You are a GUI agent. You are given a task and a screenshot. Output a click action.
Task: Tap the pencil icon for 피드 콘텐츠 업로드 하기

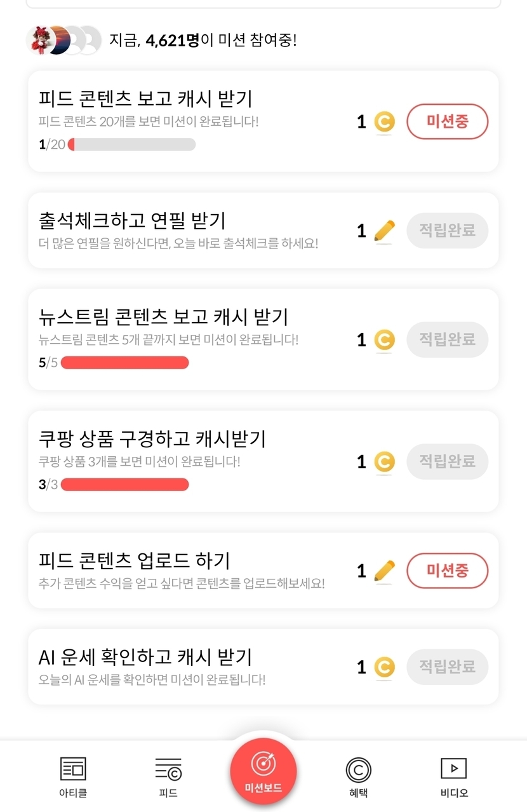click(384, 571)
